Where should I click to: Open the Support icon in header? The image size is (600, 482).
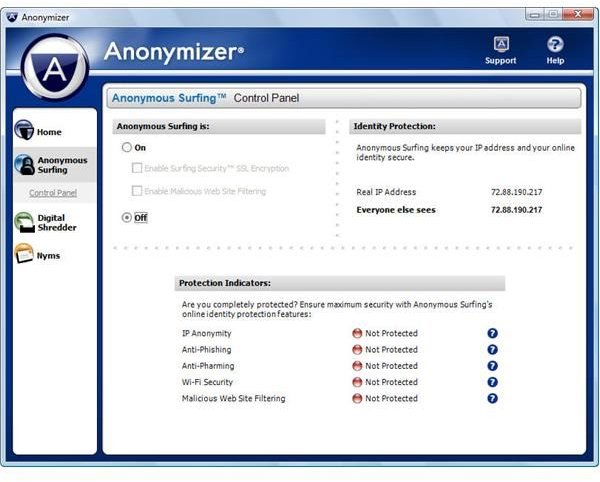point(500,45)
